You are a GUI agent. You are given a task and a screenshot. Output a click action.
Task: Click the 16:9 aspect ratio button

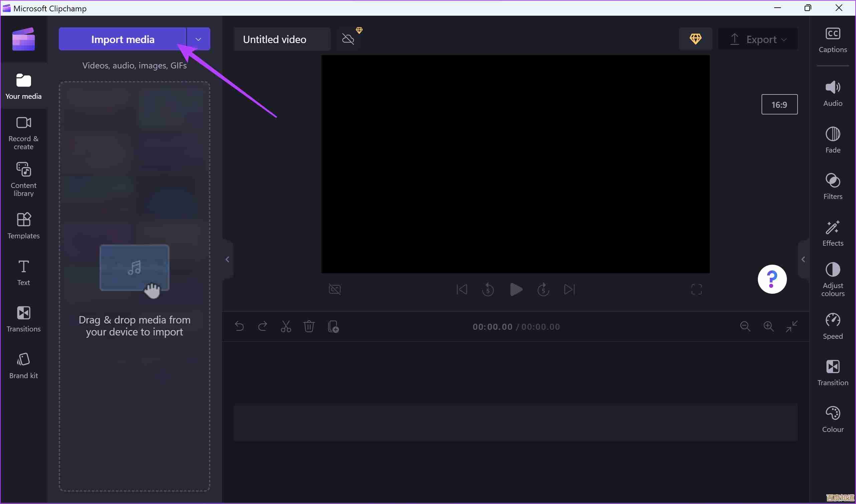[x=779, y=104]
